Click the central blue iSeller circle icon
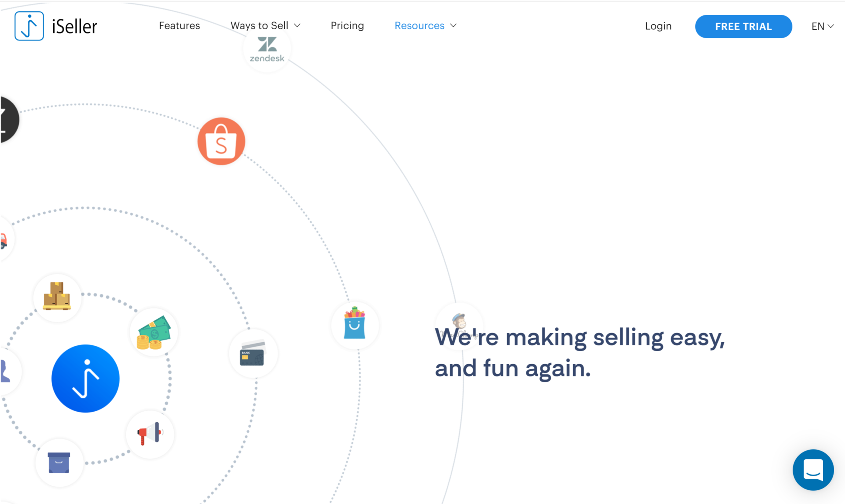Screen dimensions: 845x504 coord(85,378)
